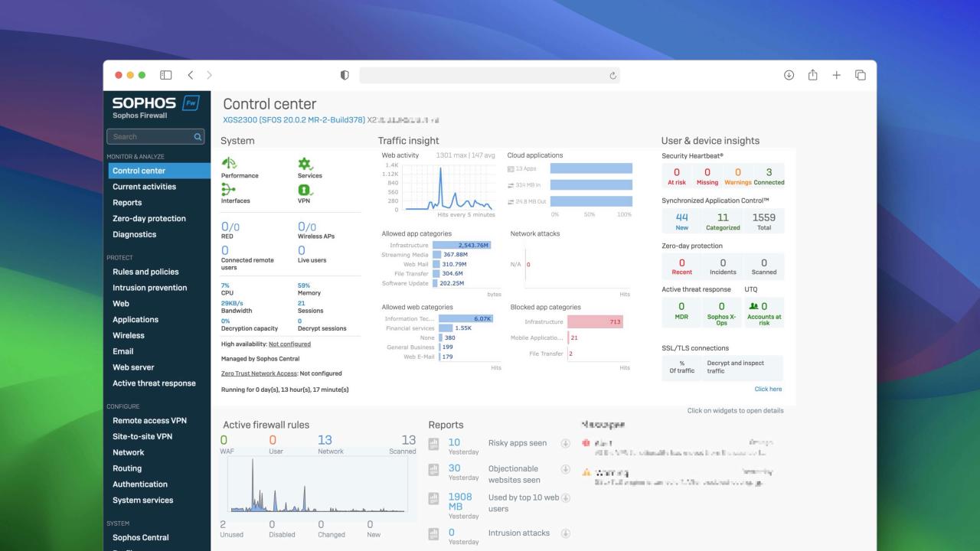Click the Sophos Fw logo badge
The width and height of the screenshot is (980, 551).
191,103
